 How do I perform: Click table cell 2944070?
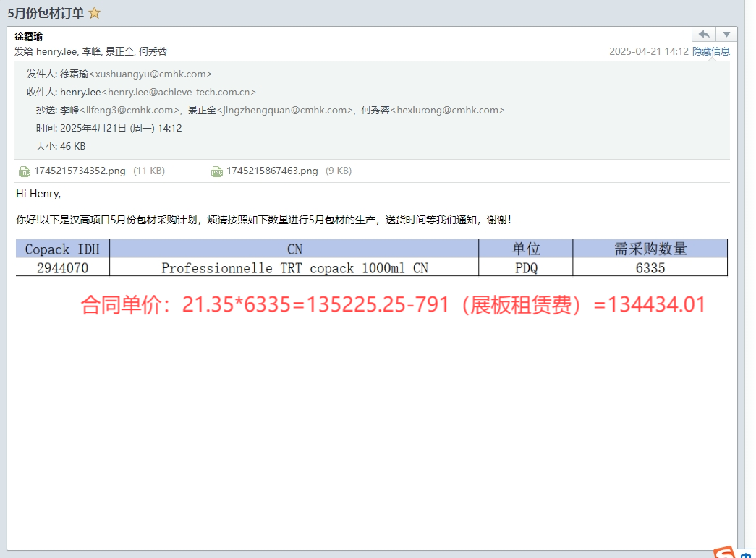click(63, 267)
